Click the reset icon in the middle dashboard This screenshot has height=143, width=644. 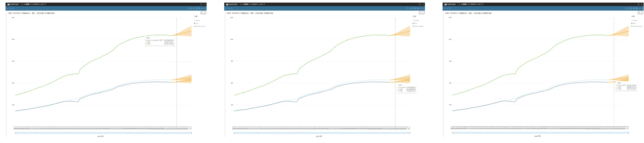click(x=232, y=8)
